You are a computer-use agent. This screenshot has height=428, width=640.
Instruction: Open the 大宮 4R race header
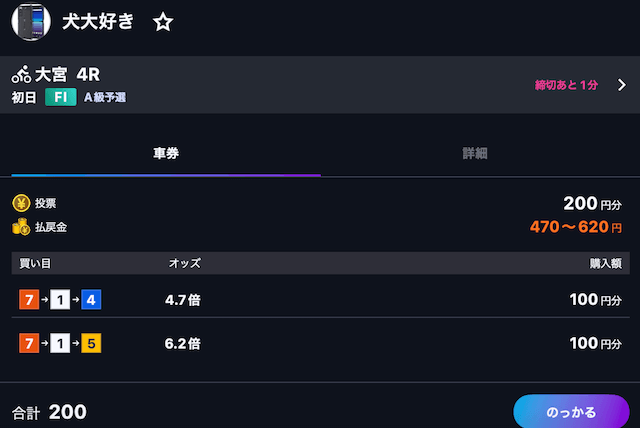68,74
